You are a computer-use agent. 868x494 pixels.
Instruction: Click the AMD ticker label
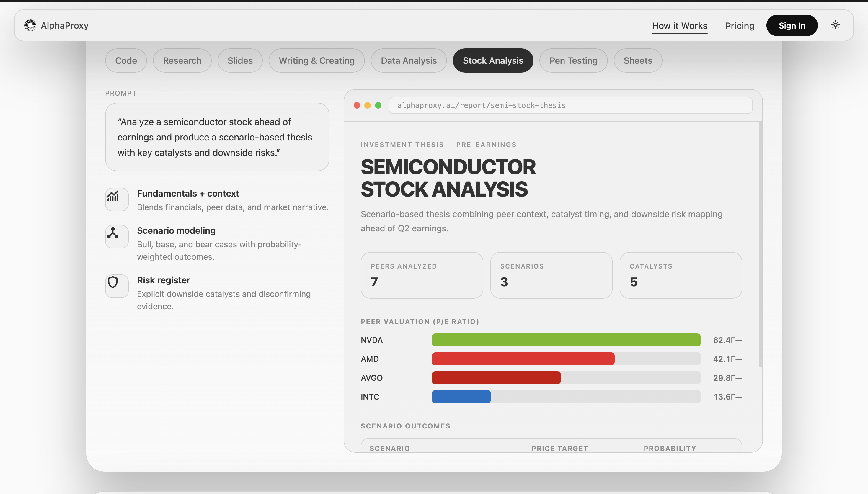coord(370,359)
